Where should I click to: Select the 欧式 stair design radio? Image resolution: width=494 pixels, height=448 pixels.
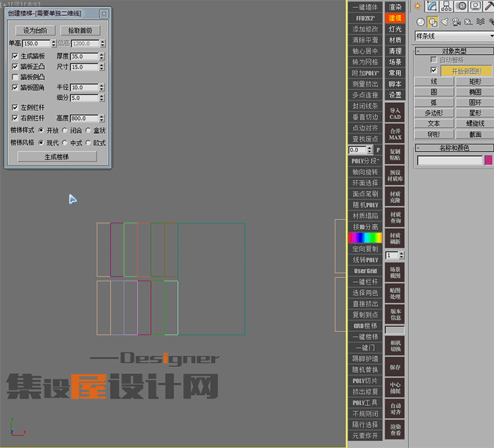coord(88,143)
